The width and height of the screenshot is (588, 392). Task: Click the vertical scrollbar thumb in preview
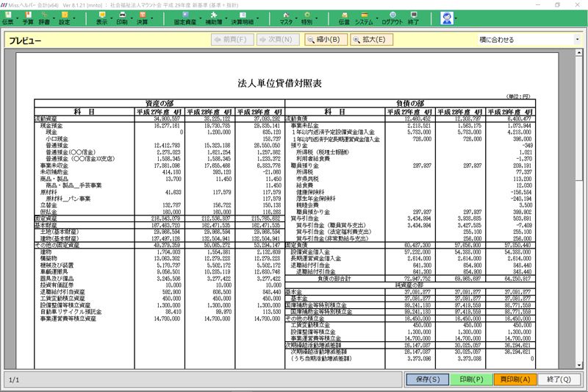tap(579, 120)
